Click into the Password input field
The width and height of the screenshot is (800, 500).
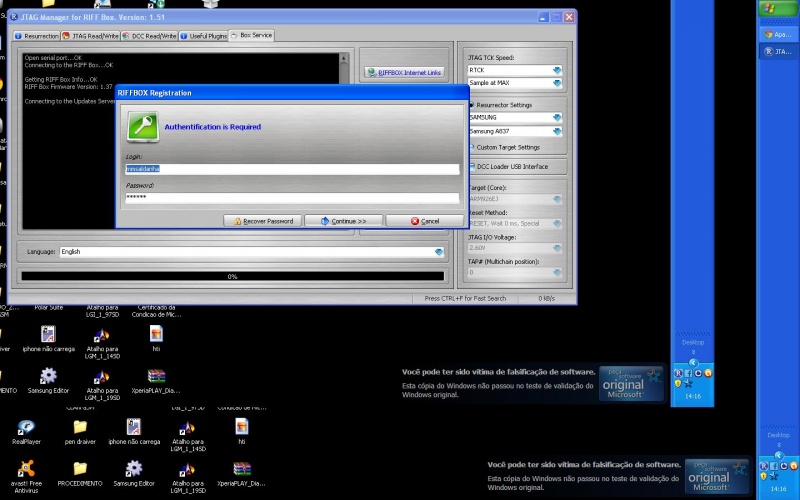[292, 197]
